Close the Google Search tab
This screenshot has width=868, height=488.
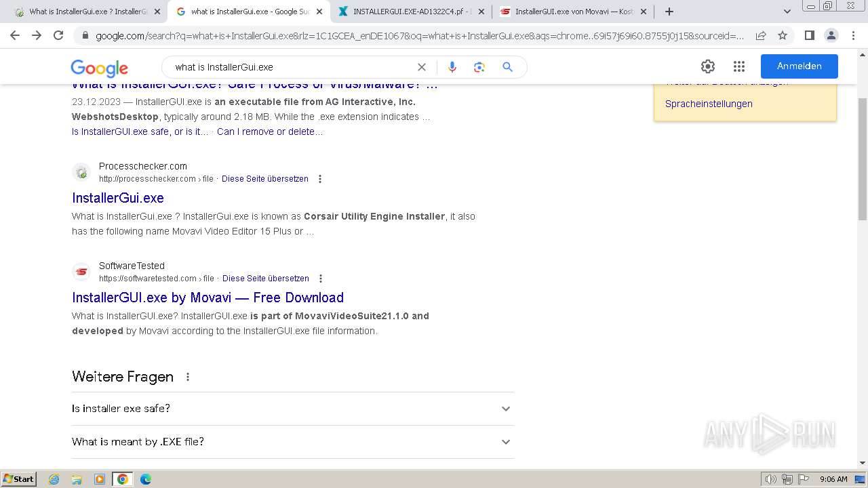(x=319, y=12)
